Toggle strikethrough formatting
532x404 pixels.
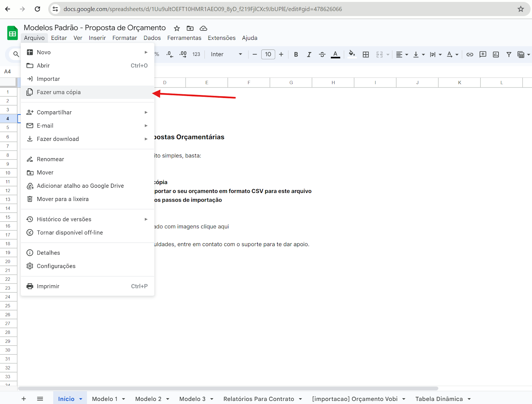pos(322,54)
